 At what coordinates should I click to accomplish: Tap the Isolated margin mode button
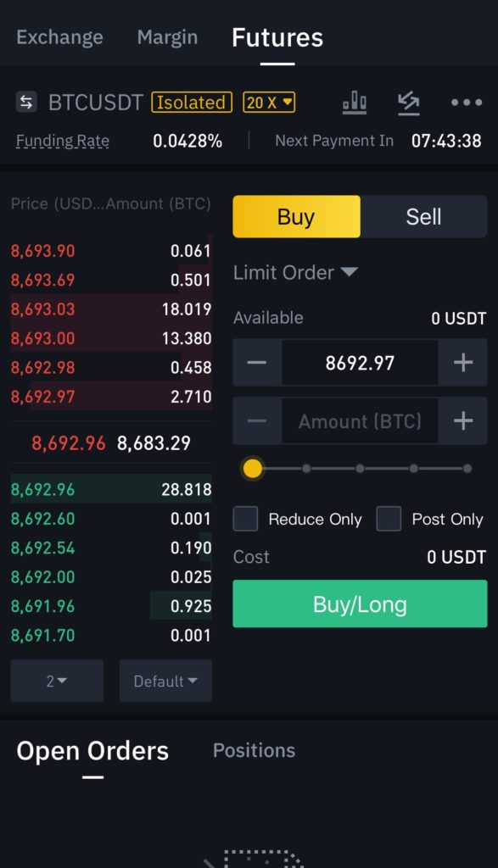(191, 103)
